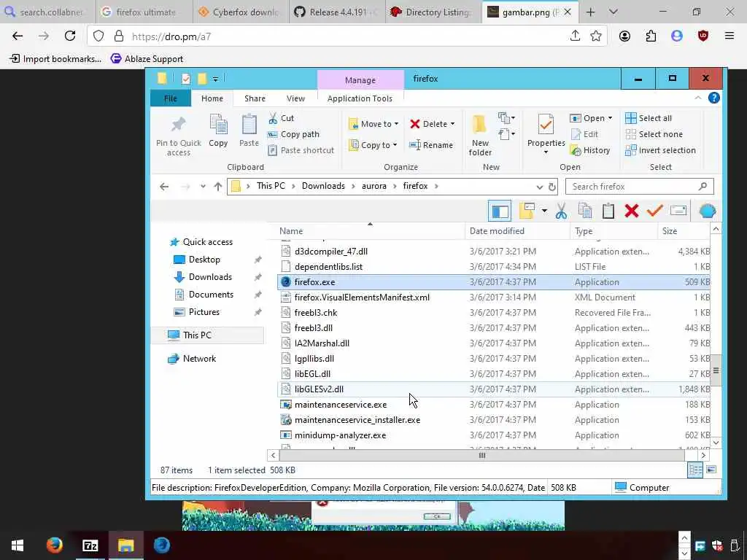The height and width of the screenshot is (560, 747).
Task: Go up one folder level arrow
Action: click(x=217, y=187)
